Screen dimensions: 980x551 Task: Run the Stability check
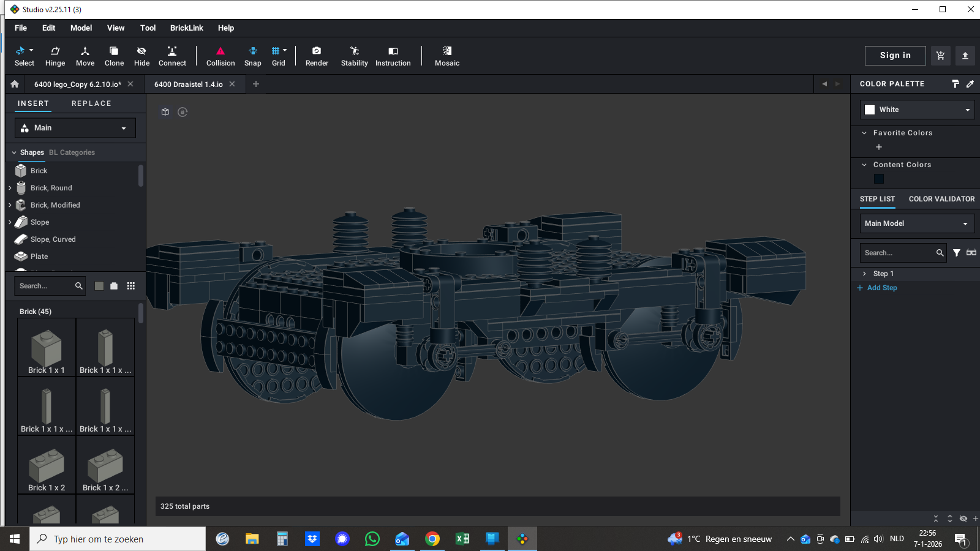pyautogui.click(x=354, y=56)
